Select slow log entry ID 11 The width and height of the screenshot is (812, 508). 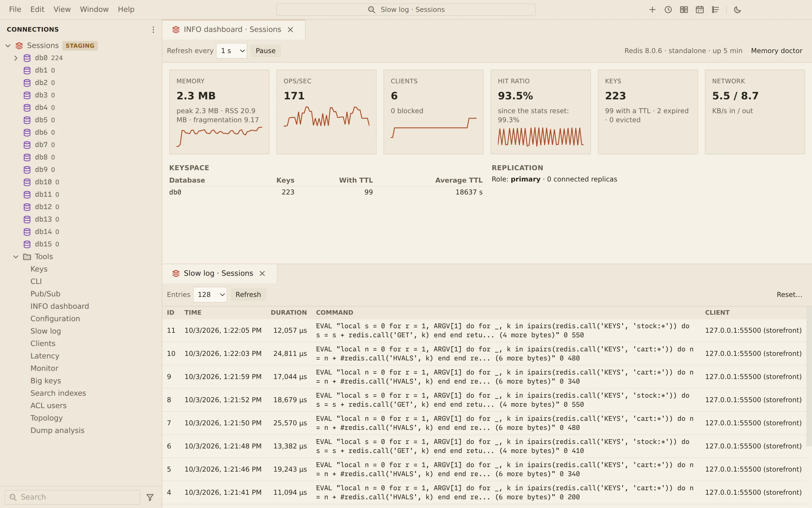[x=484, y=330]
